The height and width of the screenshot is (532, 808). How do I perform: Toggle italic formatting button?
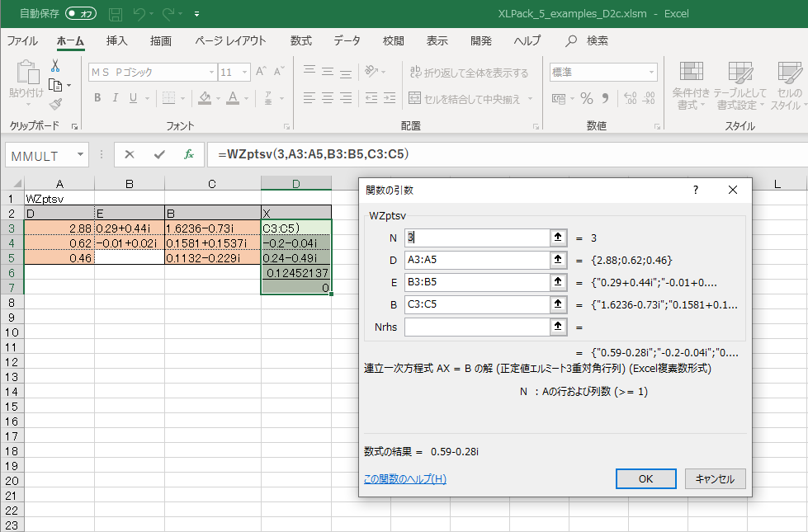click(116, 98)
